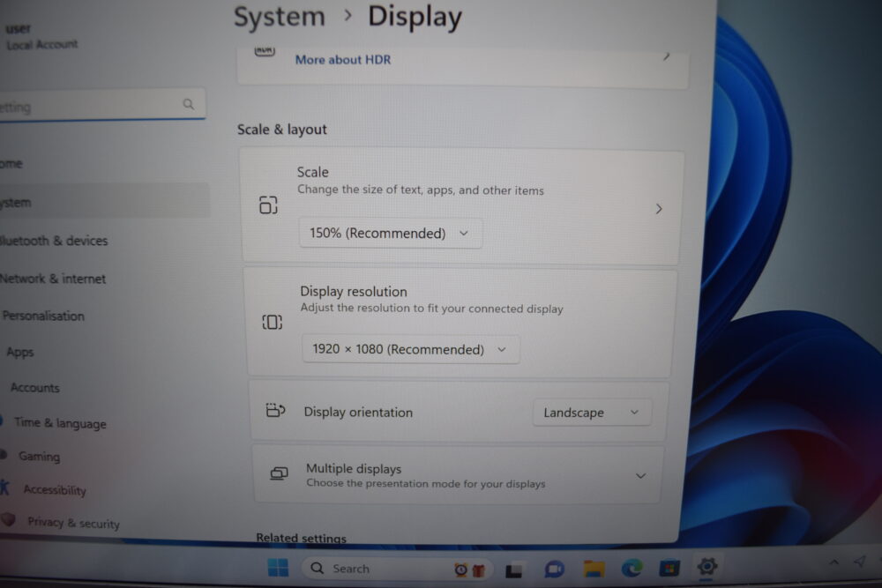
Task: Click the Find a setting search box
Action: (101, 105)
